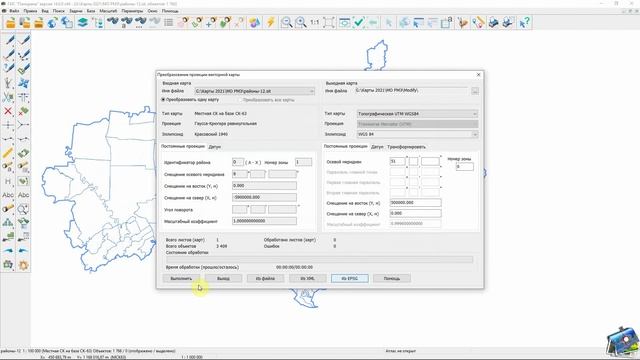Viewport: 640px width, 360px height.
Task: Select the left Abc text tool
Action: coord(8,195)
